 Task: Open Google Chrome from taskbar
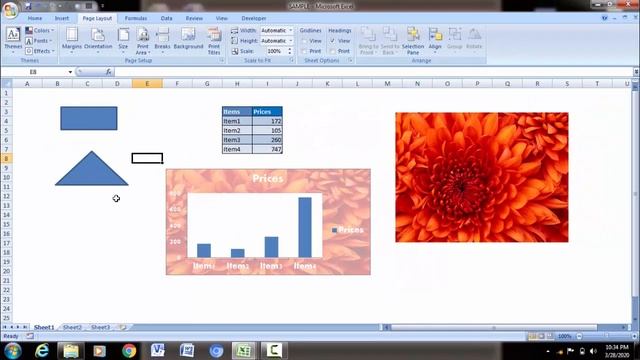click(129, 351)
